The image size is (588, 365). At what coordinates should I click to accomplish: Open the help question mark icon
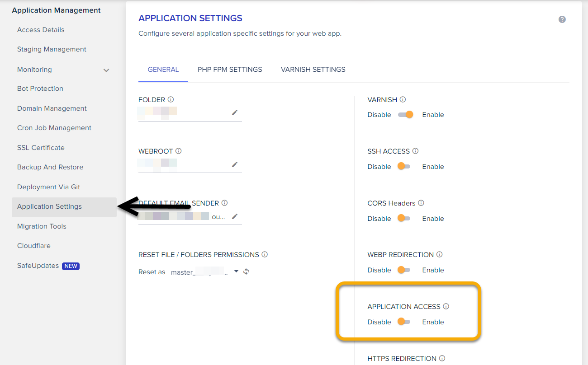(x=562, y=19)
